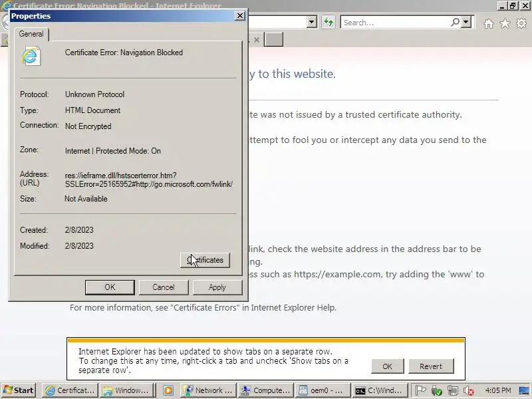
Task: Click the network tray icon
Action: coord(452,390)
